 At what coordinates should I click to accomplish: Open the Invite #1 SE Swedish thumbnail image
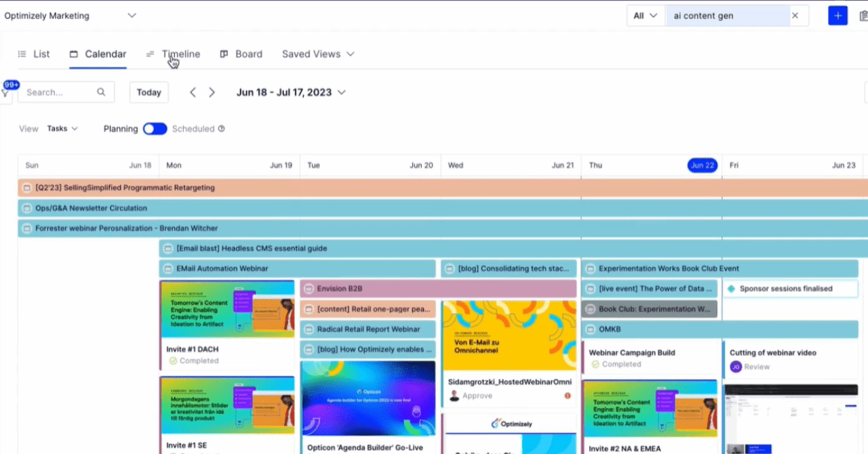[228, 406]
